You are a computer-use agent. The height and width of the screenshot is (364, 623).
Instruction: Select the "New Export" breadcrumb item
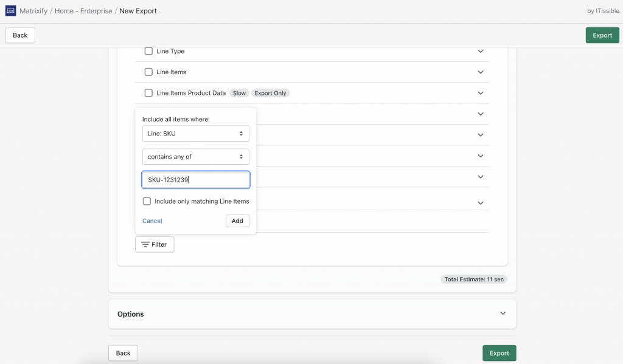(137, 10)
